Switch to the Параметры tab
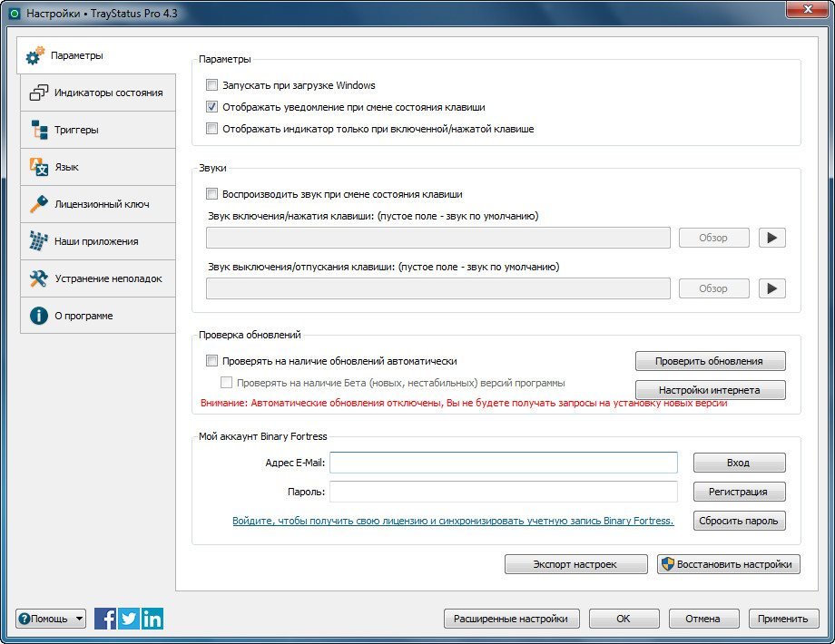 coord(96,55)
